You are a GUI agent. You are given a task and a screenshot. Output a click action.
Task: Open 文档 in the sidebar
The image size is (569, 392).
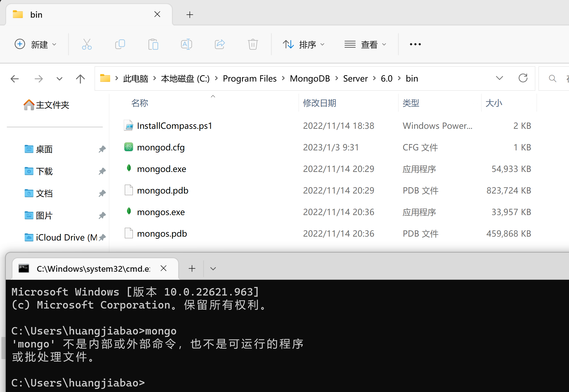click(39, 193)
